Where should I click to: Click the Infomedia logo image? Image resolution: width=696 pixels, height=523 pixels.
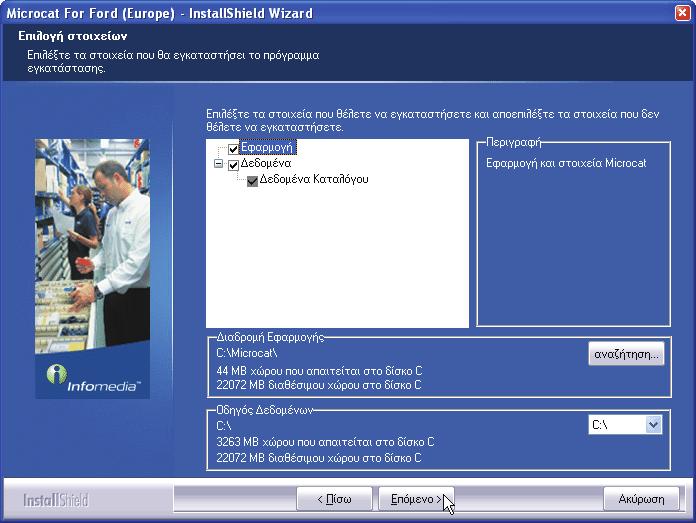coord(93,376)
